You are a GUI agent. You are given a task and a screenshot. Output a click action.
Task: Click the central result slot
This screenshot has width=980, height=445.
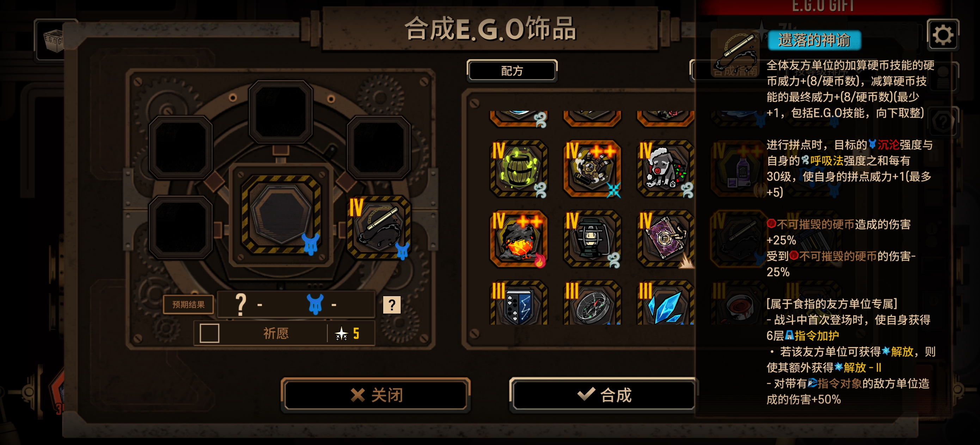click(281, 215)
